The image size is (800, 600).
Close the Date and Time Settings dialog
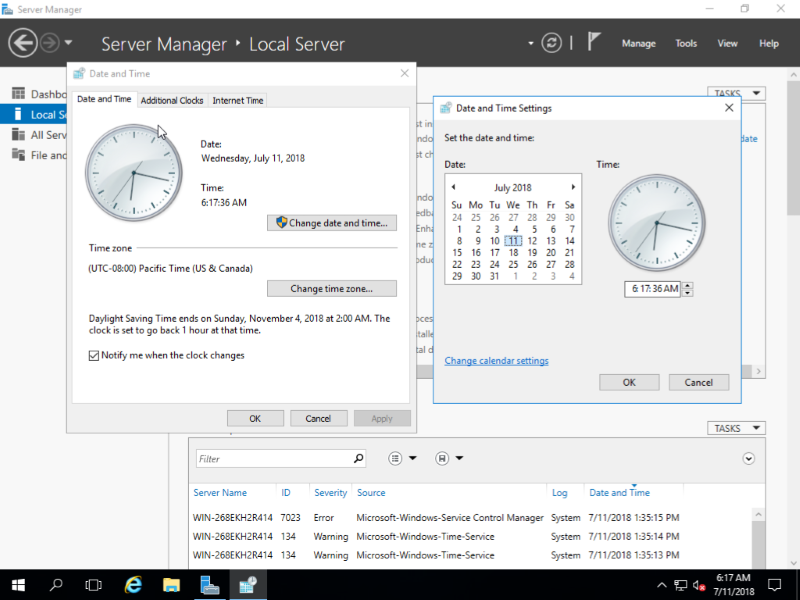tap(729, 108)
